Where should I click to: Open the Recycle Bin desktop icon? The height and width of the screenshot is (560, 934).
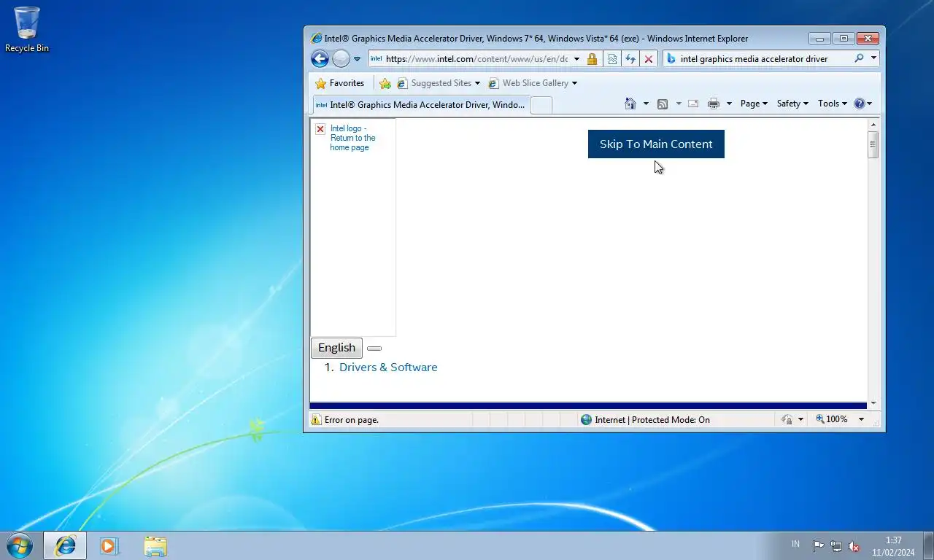[27, 30]
